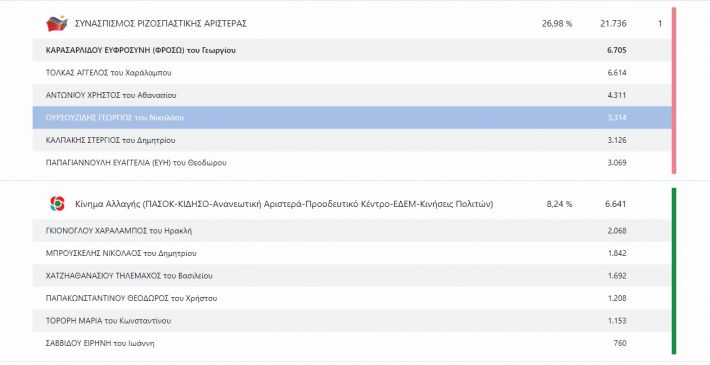Select candidate ΠΑΠΑΚΩΝΣΤΑΝΤΙΝΟΥ ΘΕΟΔΩΡΟΣ του Χρήστου

click(x=131, y=298)
